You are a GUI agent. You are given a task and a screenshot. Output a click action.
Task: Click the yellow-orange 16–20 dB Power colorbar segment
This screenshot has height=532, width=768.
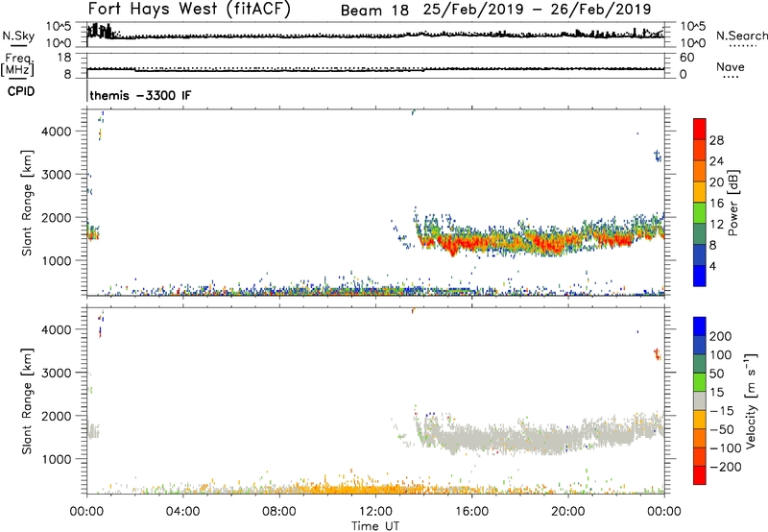(700, 192)
